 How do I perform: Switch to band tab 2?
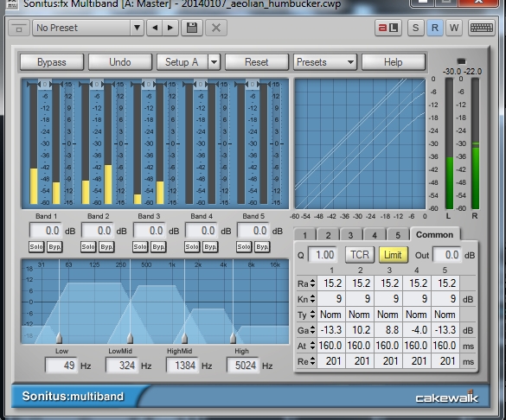(x=328, y=235)
